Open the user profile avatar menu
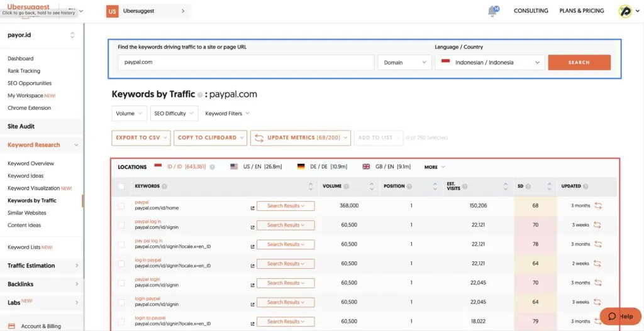Screen dimensions: 644x331 [625, 11]
